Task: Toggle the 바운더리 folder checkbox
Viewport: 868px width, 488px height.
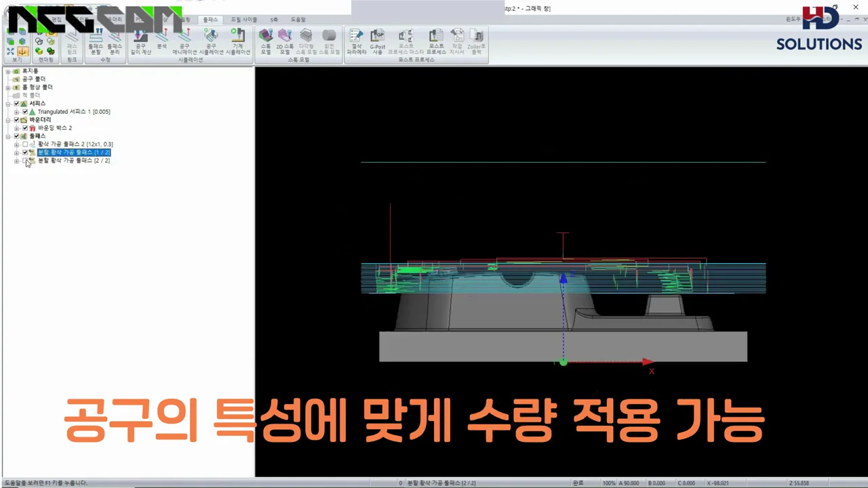Action: [x=17, y=120]
